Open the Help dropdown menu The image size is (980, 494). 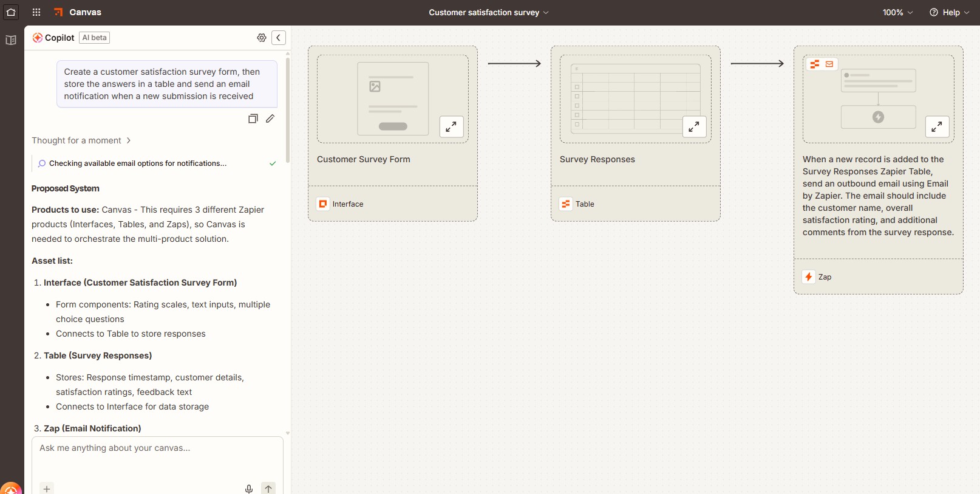(950, 12)
